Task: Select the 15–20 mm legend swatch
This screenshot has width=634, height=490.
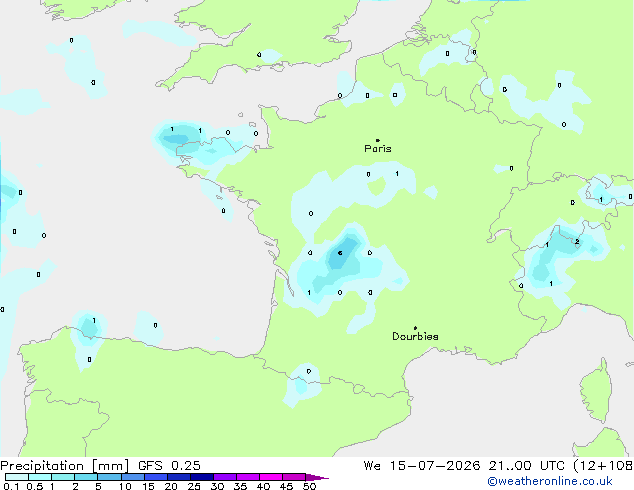Action: click(x=156, y=477)
